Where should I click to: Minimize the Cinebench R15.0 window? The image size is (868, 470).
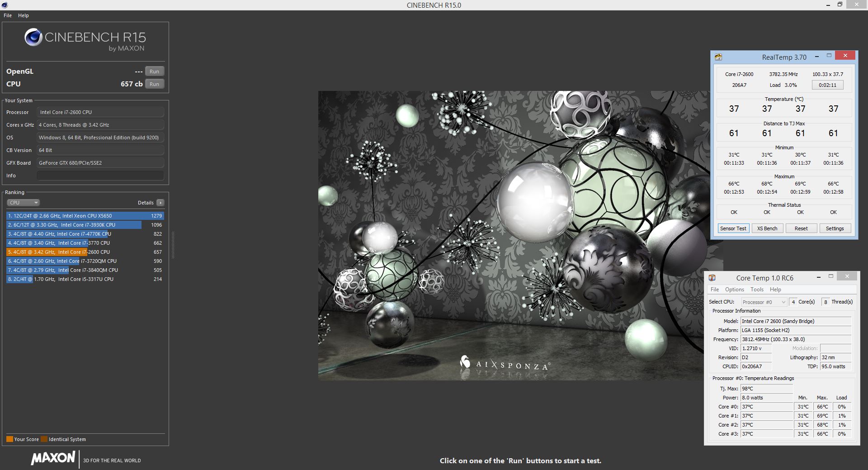tap(828, 5)
